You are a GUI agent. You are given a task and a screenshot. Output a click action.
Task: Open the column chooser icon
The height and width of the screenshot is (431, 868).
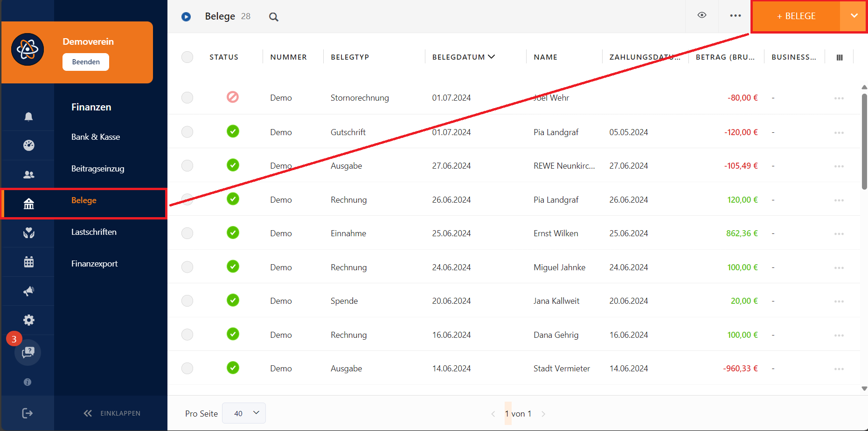pos(840,57)
